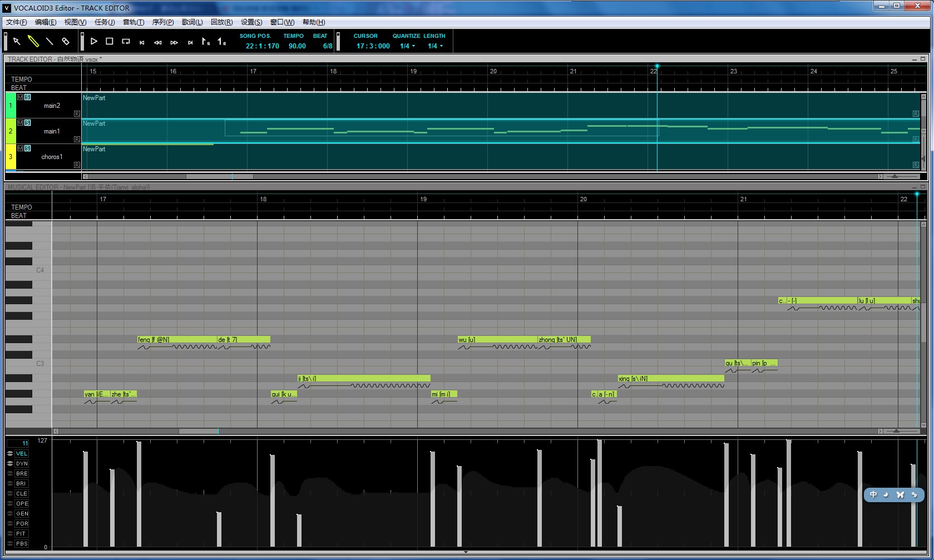Open the 歌词(L) menu
Viewport: 934px width, 560px height.
192,22
